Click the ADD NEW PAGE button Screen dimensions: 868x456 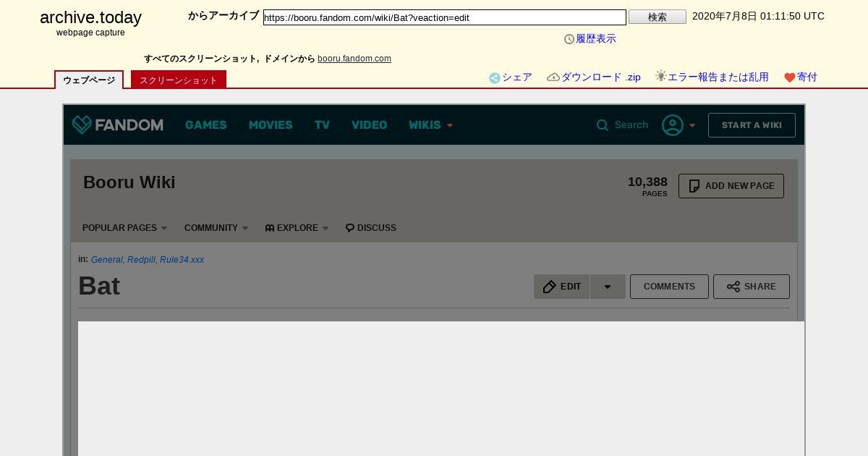click(x=731, y=186)
